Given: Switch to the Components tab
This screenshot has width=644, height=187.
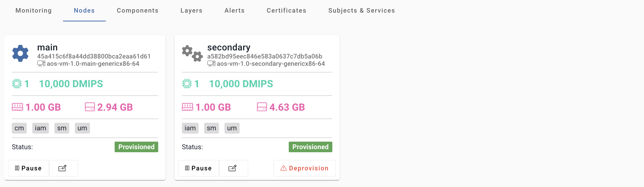Looking at the screenshot, I should [x=138, y=11].
